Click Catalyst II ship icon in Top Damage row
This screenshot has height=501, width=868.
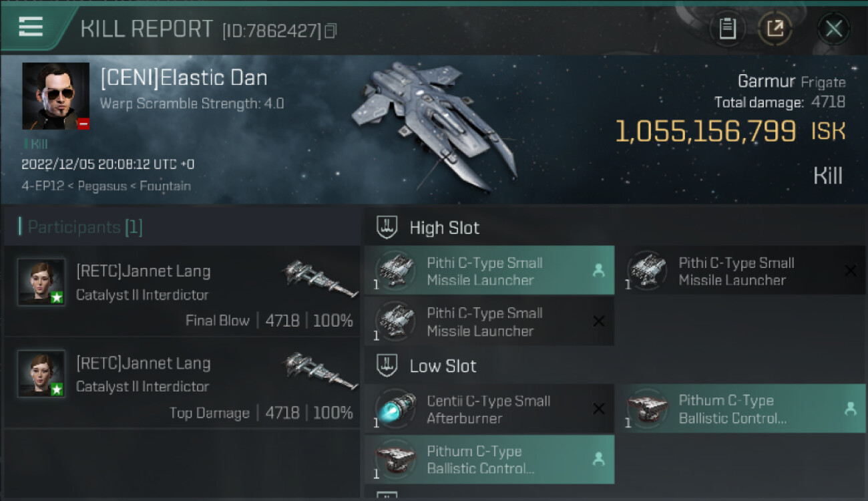coord(319,370)
